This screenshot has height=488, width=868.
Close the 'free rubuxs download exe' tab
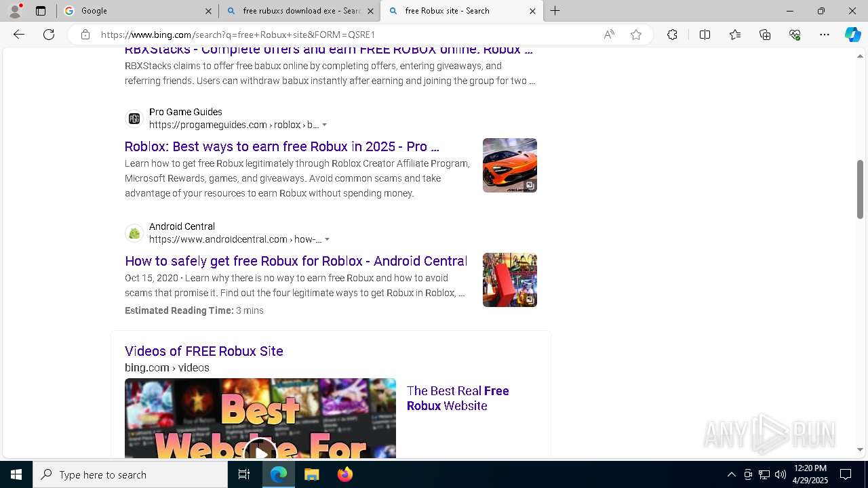click(370, 11)
